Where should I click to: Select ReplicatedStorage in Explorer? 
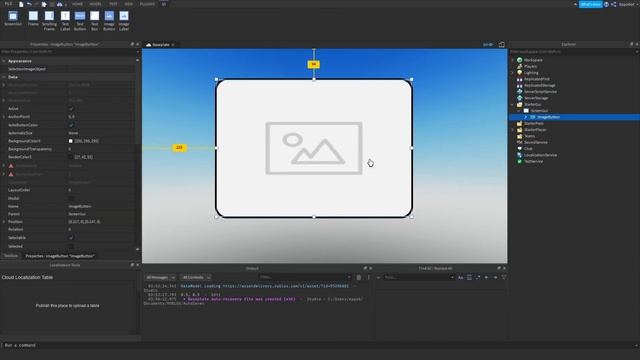[x=540, y=85]
